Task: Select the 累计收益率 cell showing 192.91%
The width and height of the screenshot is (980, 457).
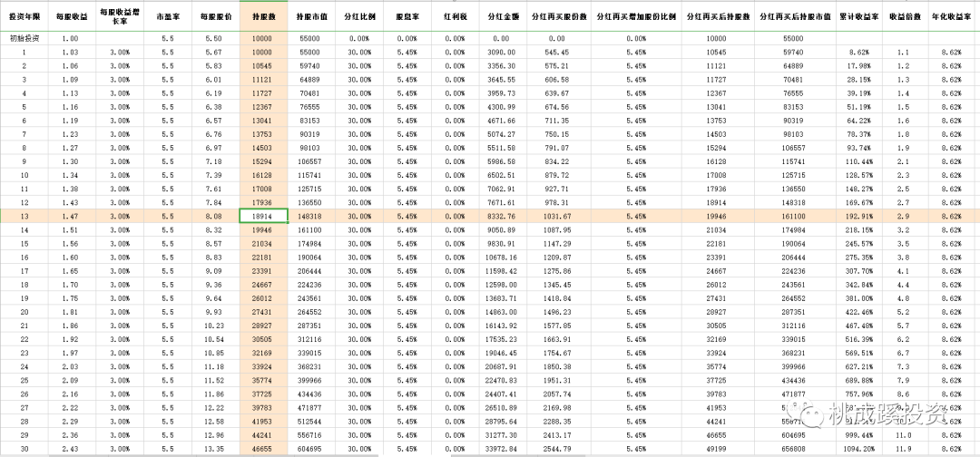Action: click(x=860, y=216)
